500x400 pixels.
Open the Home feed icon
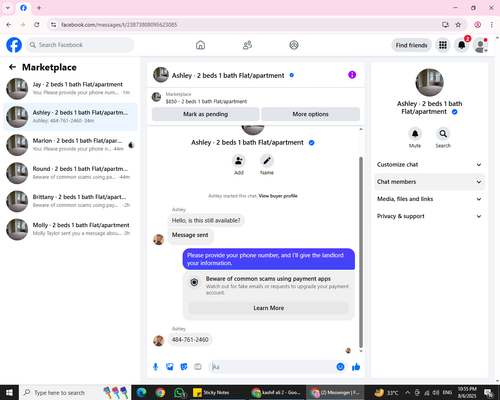coord(200,45)
